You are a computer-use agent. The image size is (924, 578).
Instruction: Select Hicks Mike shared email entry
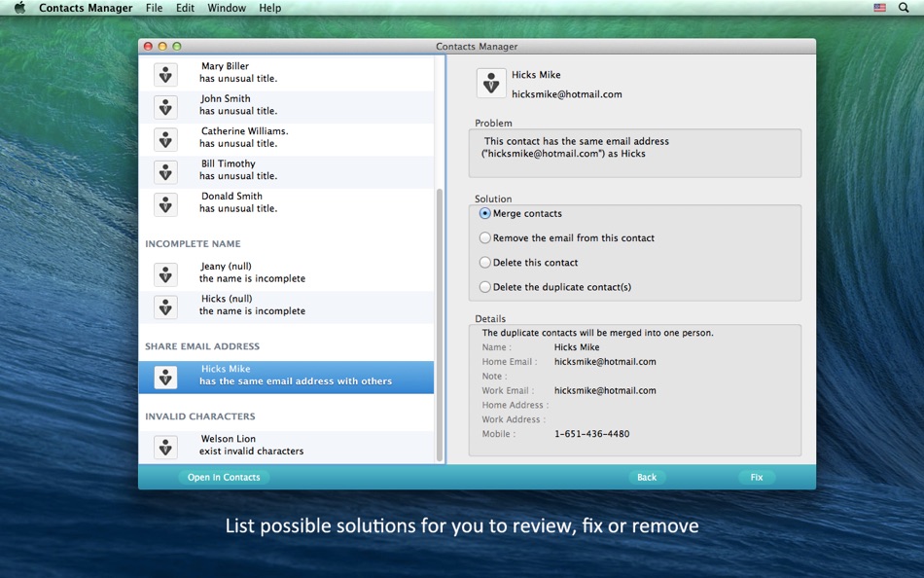(286, 377)
